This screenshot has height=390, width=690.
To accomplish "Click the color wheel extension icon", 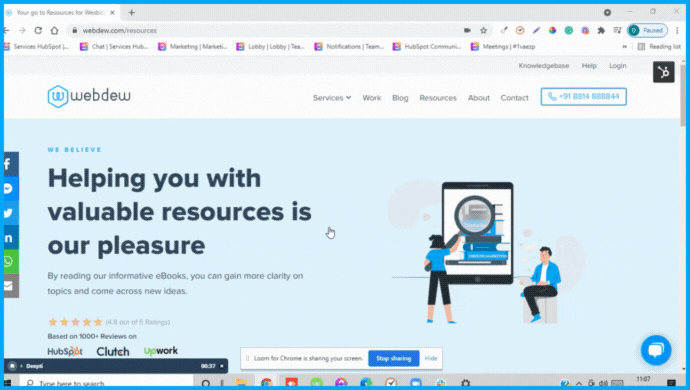I will click(552, 30).
